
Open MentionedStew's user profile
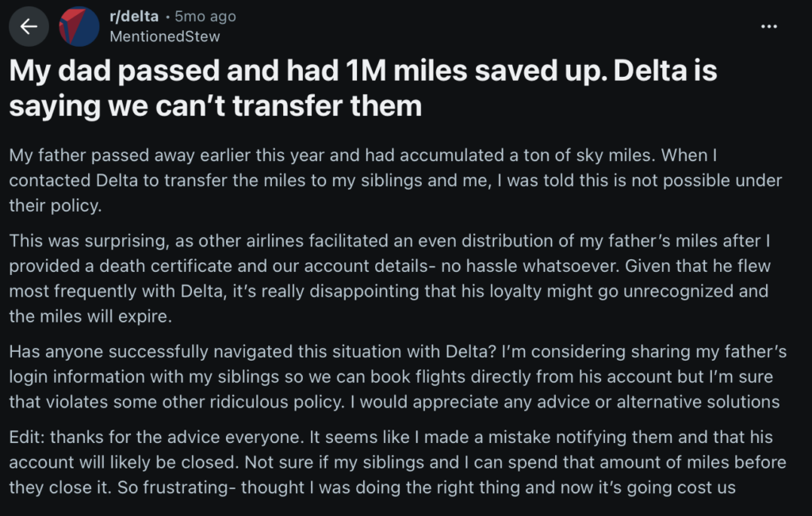tap(164, 36)
